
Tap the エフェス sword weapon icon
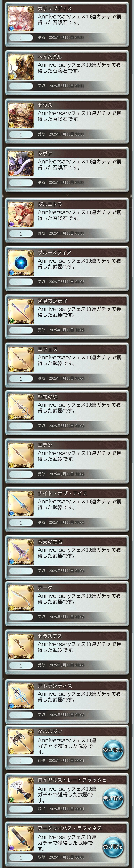point(21,360)
